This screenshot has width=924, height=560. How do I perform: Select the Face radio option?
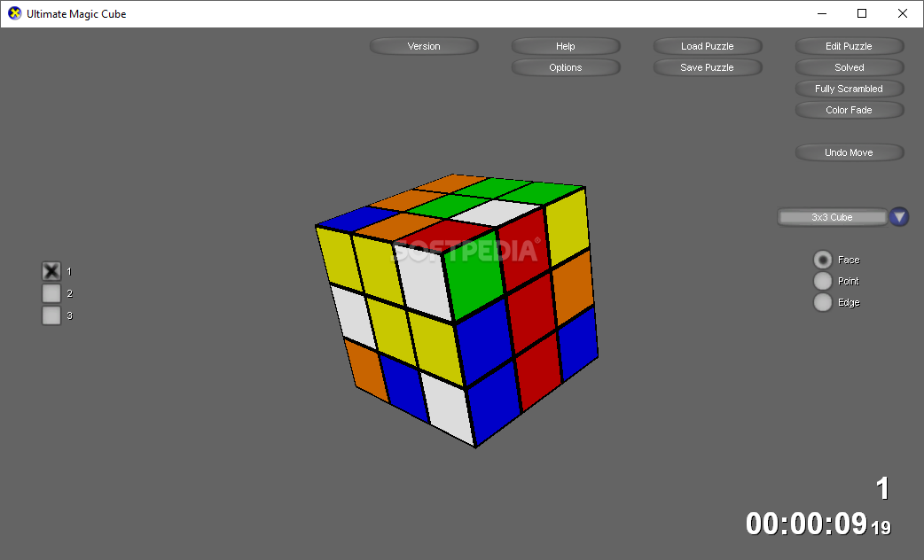823,260
